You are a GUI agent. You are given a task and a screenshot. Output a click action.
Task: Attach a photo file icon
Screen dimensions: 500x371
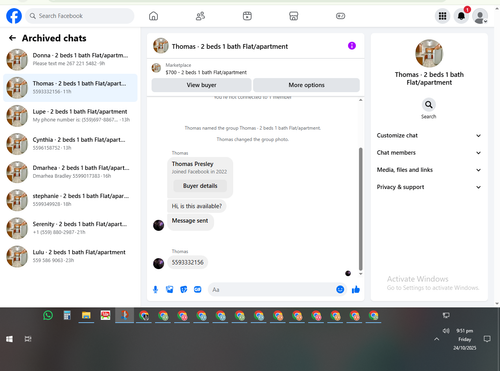[x=170, y=289]
